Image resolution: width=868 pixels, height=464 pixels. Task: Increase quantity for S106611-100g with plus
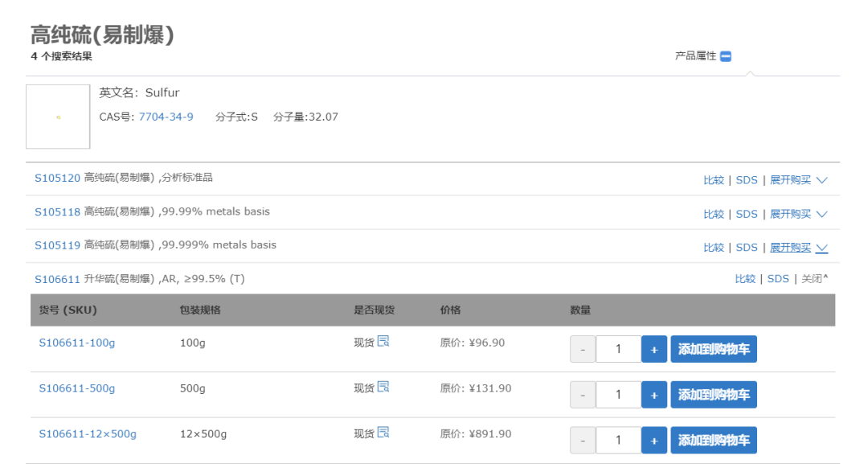pyautogui.click(x=654, y=350)
